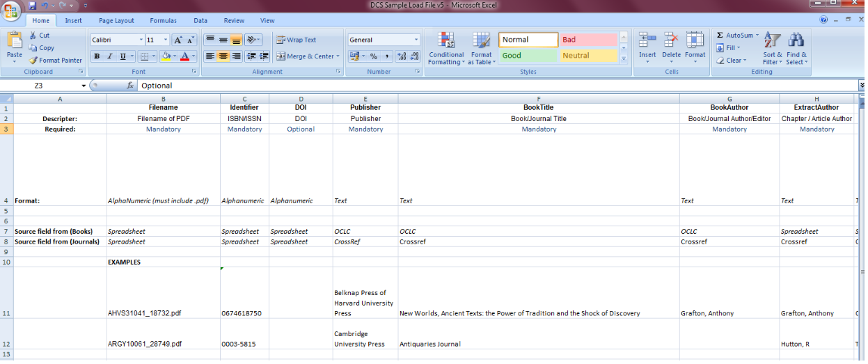Toggle Italic formatting
The width and height of the screenshot is (868, 364).
click(110, 56)
